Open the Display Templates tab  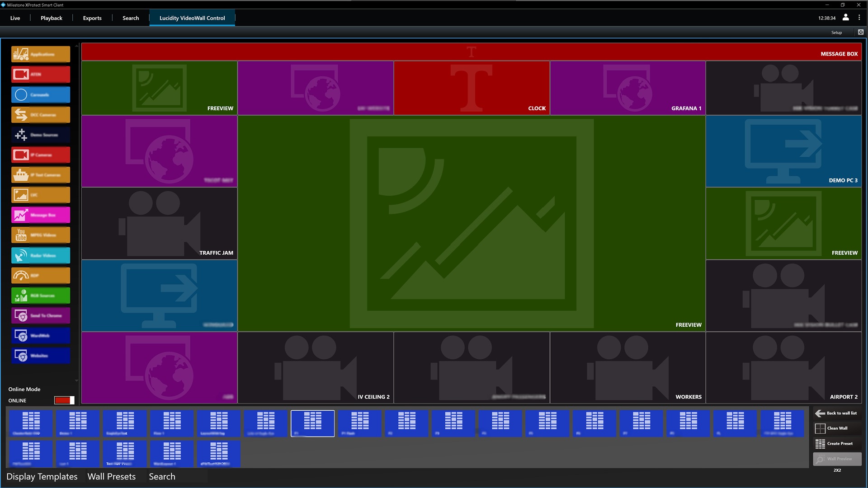click(42, 477)
